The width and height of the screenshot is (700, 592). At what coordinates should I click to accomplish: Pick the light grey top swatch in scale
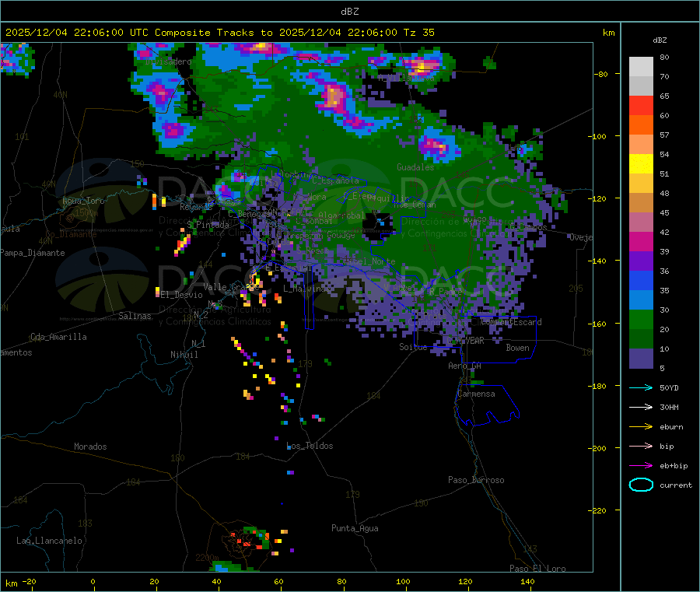[641, 67]
